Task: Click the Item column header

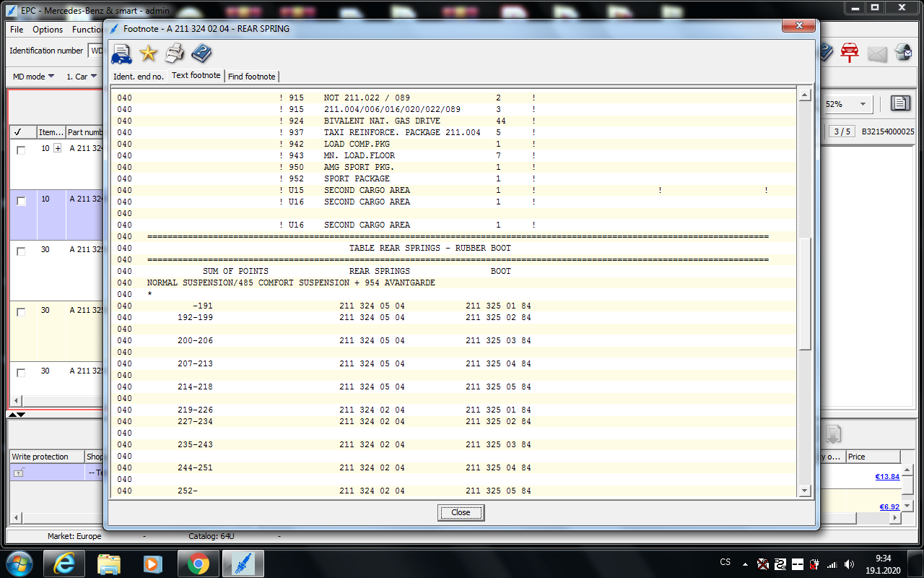Action: pyautogui.click(x=51, y=132)
